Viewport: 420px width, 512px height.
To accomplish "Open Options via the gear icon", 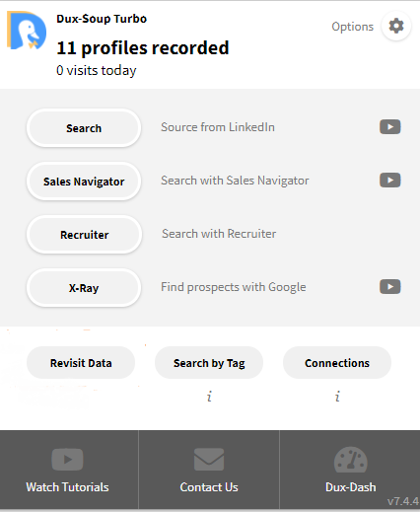I will click(x=396, y=26).
